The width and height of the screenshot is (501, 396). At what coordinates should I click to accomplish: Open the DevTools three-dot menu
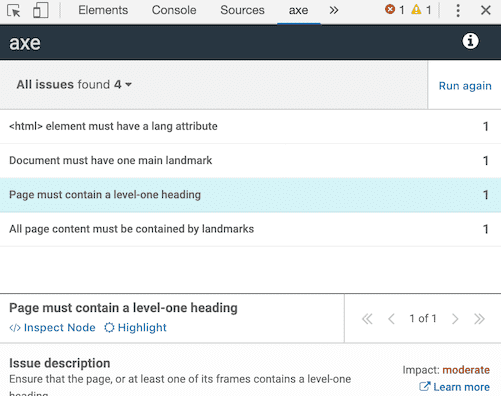(458, 11)
